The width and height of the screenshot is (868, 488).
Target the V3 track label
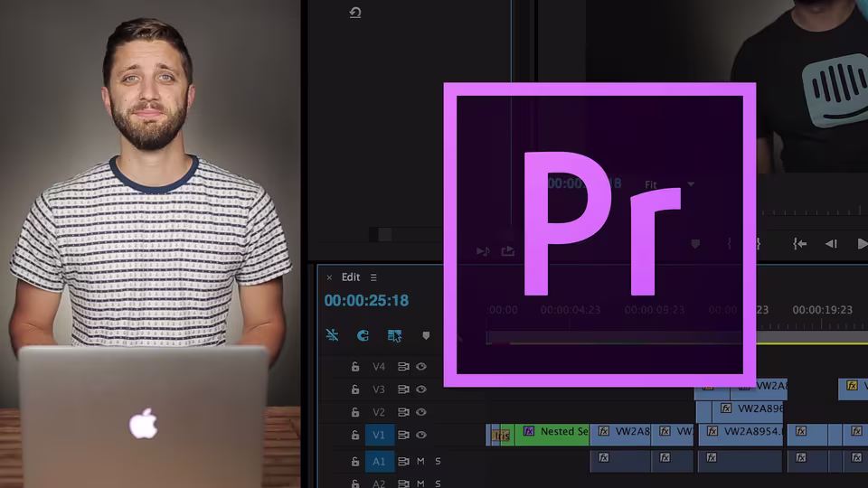click(379, 389)
